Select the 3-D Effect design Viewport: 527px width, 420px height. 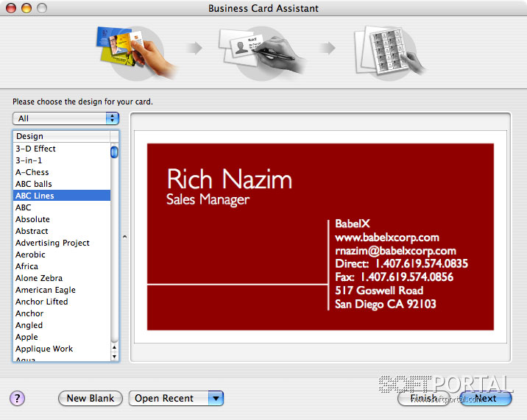(x=62, y=149)
